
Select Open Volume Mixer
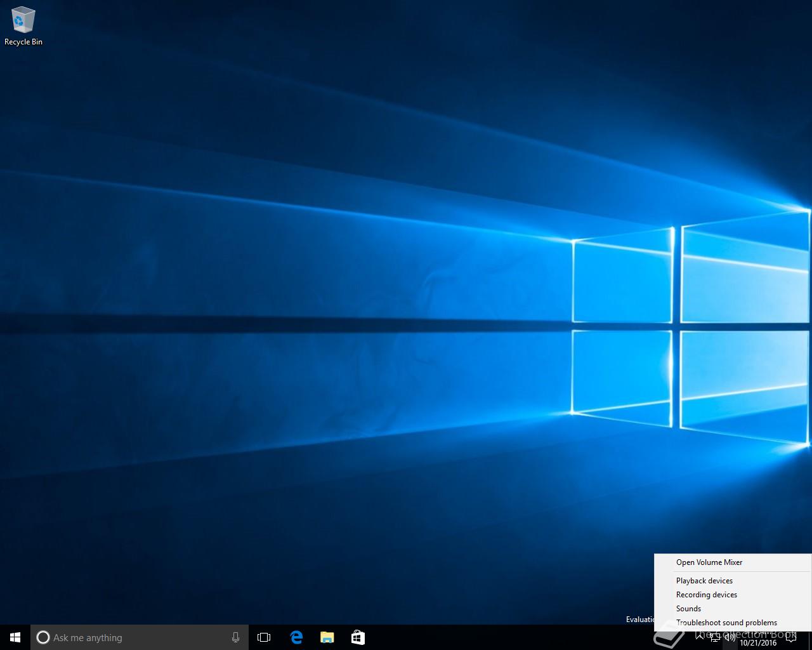tap(709, 562)
